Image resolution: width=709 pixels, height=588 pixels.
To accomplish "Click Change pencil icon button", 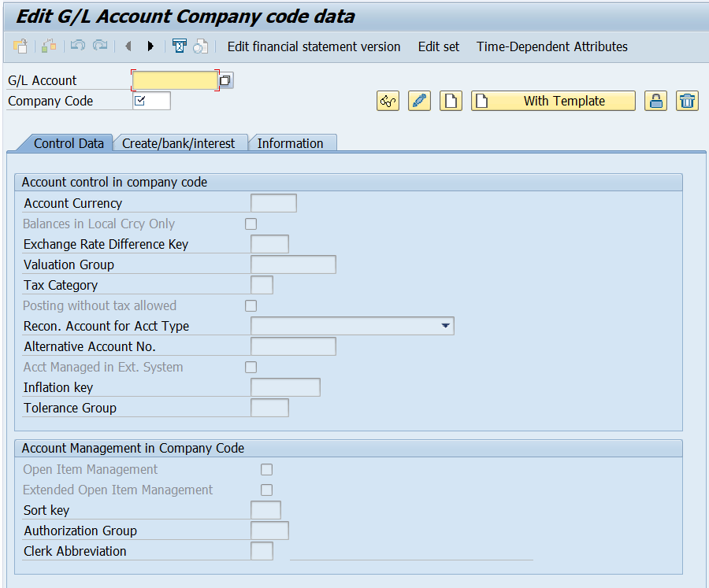I will click(x=419, y=101).
